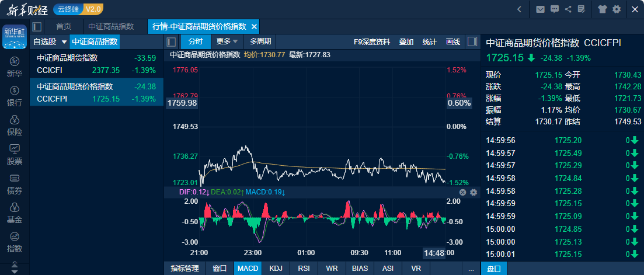The image size is (644, 275).
Task: Open settings gear in title bar
Action: 617,9
